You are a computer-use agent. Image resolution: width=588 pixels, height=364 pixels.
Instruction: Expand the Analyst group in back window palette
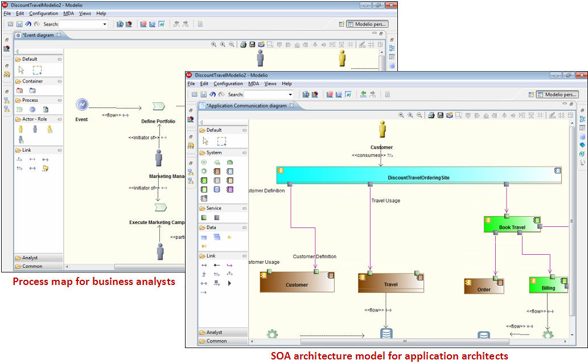pyautogui.click(x=38, y=258)
